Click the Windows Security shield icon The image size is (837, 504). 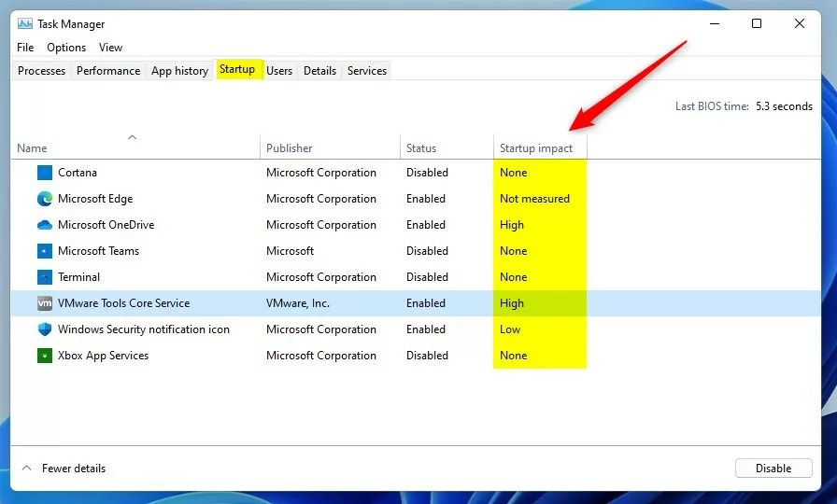click(x=45, y=329)
